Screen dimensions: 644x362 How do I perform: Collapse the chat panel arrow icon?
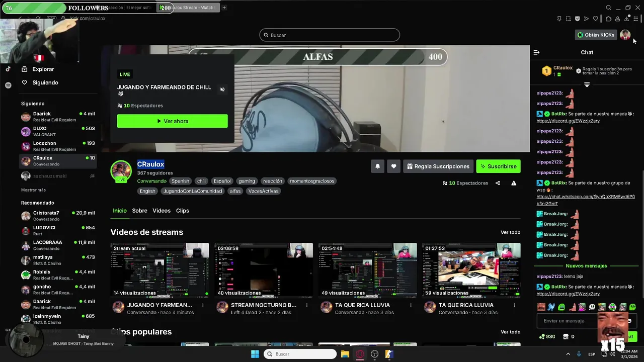click(x=536, y=52)
